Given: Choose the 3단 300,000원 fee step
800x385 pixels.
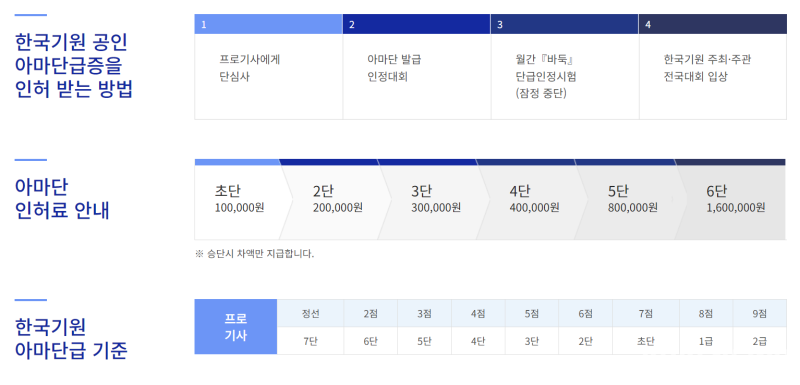Looking at the screenshot, I should pos(435,199).
